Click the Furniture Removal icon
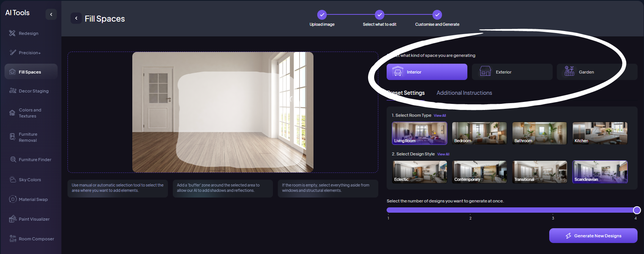 (13, 137)
